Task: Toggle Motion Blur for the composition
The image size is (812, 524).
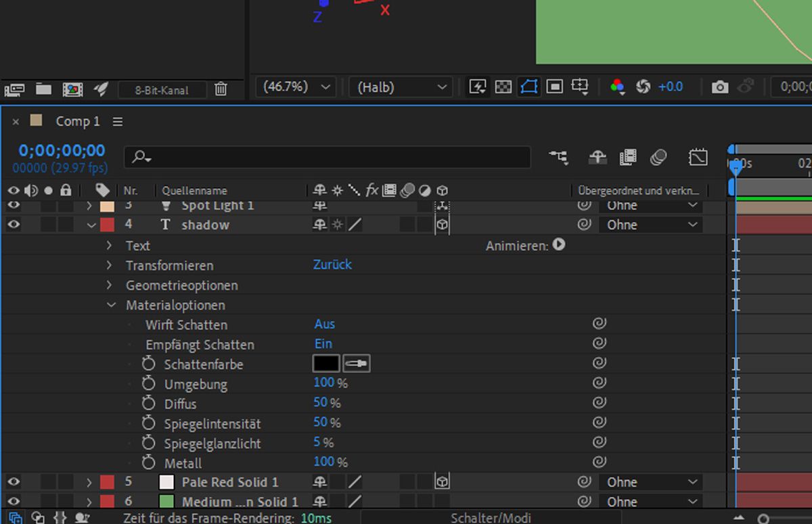Action: pyautogui.click(x=658, y=157)
